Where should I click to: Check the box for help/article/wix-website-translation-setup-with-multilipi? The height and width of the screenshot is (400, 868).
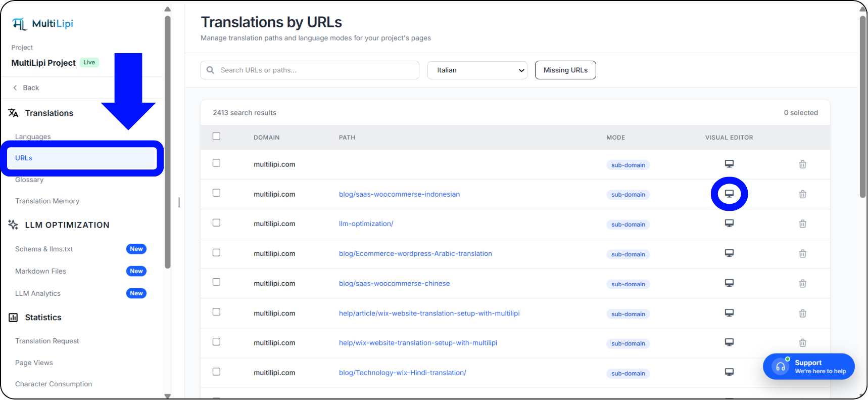(216, 312)
